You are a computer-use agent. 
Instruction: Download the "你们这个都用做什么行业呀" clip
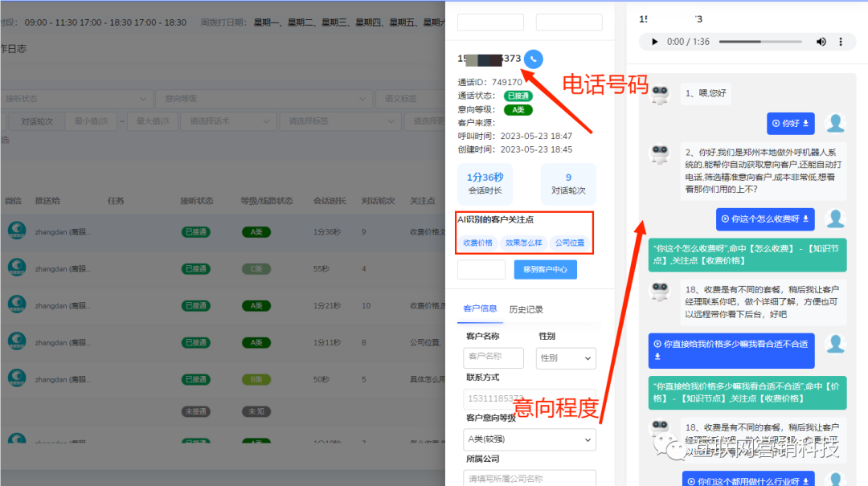point(805,481)
